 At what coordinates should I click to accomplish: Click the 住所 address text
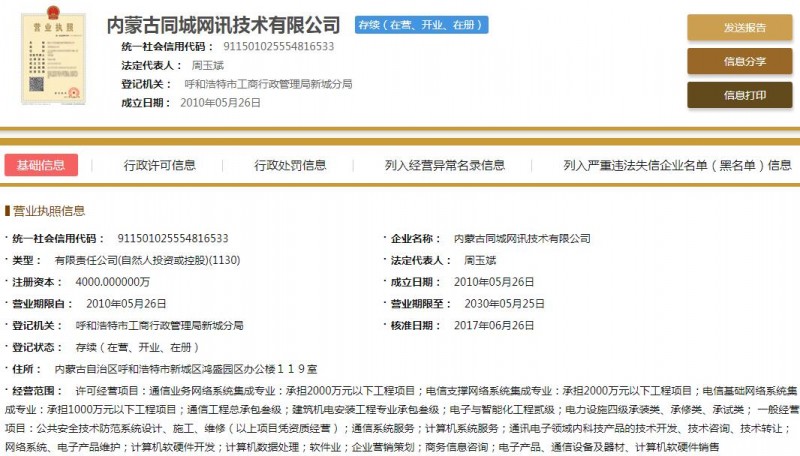186,369
